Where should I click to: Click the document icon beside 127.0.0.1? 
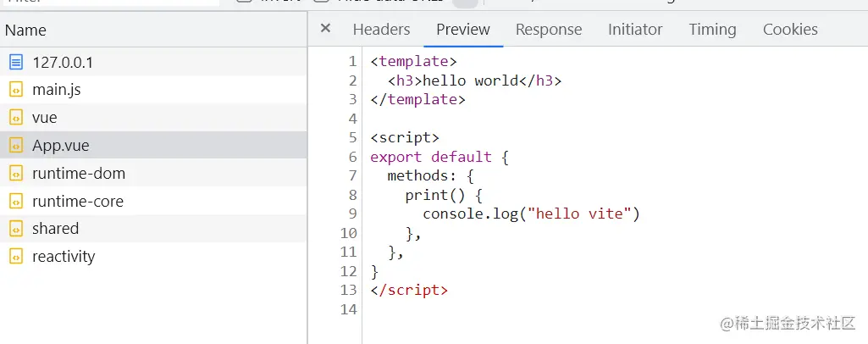tap(16, 63)
